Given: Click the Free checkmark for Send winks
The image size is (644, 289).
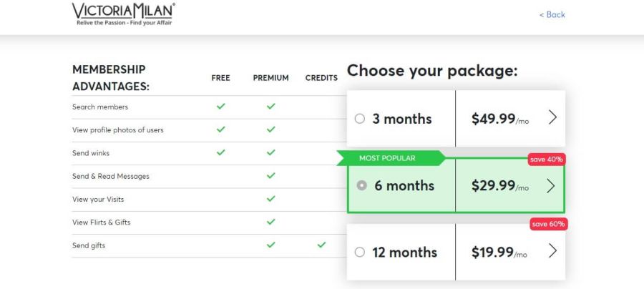Looking at the screenshot, I should pyautogui.click(x=220, y=152).
